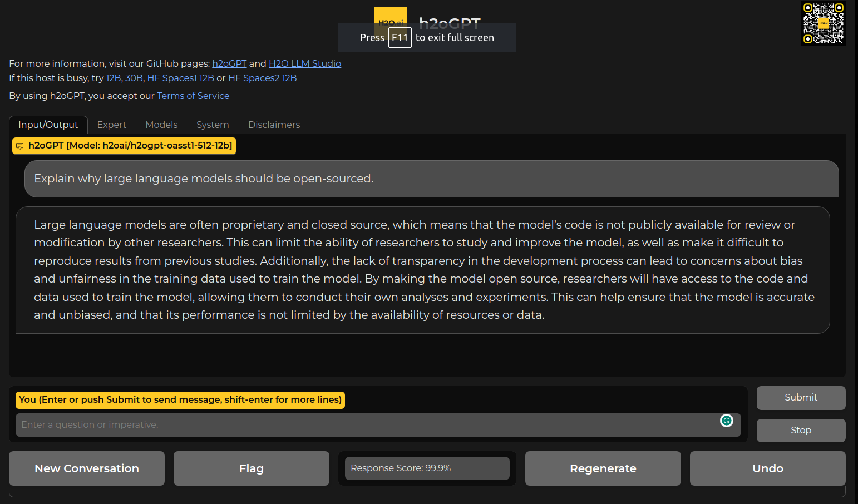Open the Terms of Service link
The image size is (858, 504).
coord(193,96)
